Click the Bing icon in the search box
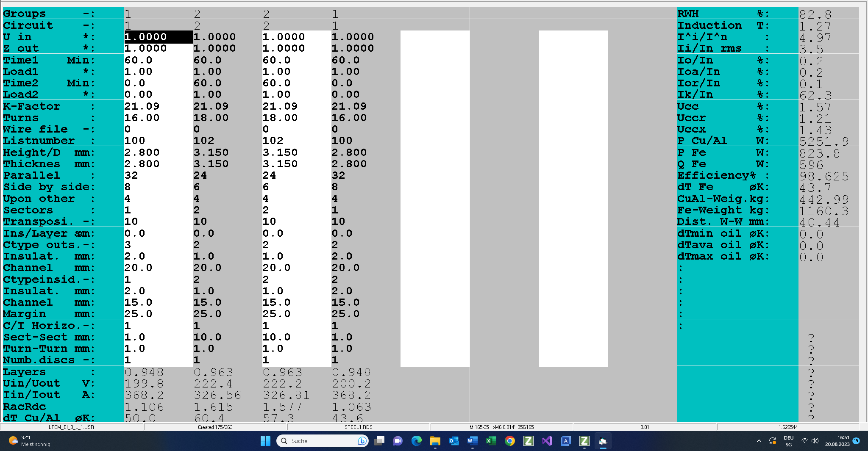Viewport: 868px width, 451px height. tap(362, 441)
